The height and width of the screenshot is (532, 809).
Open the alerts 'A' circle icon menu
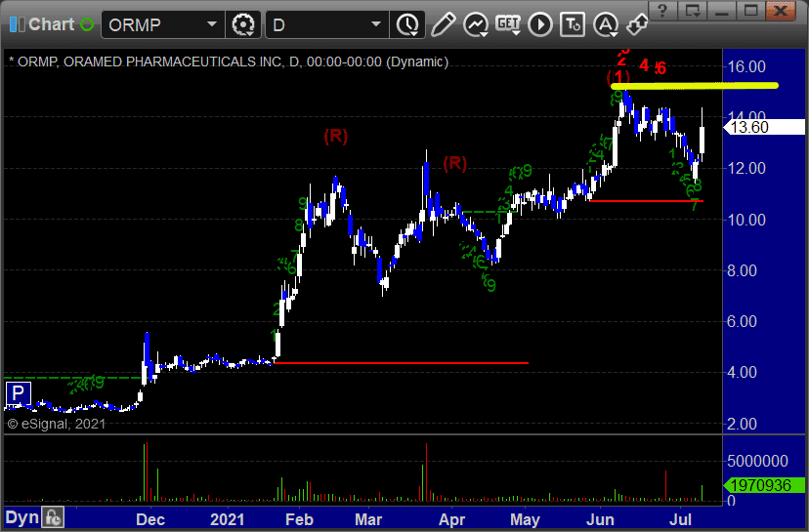coord(605,24)
